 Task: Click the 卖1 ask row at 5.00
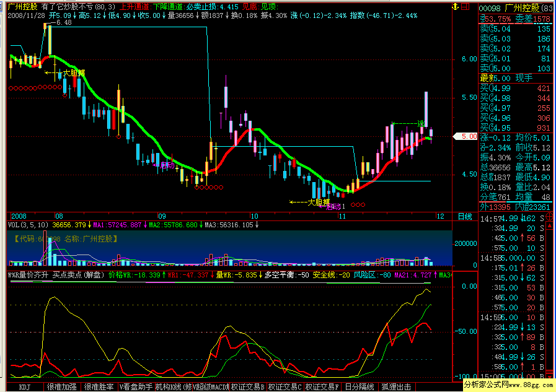(515, 68)
